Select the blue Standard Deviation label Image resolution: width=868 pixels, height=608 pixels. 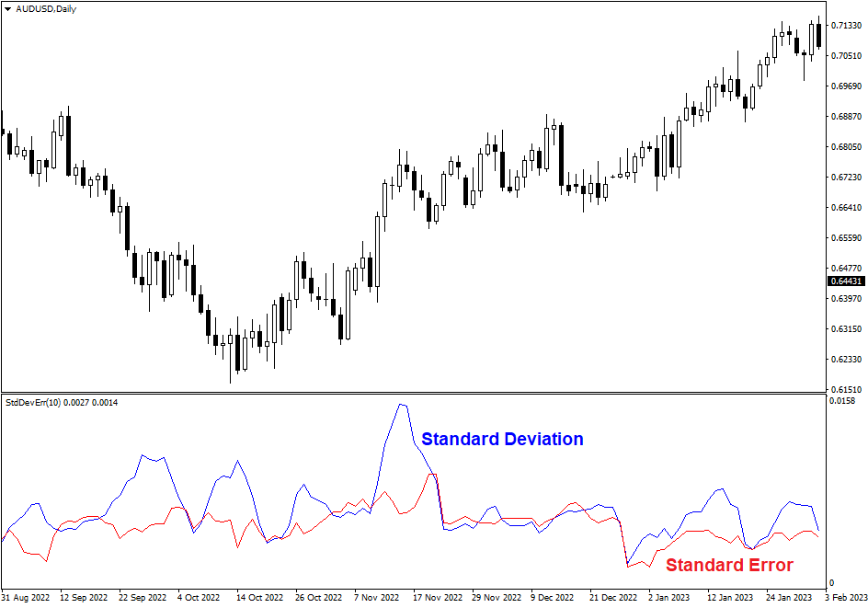pos(502,439)
